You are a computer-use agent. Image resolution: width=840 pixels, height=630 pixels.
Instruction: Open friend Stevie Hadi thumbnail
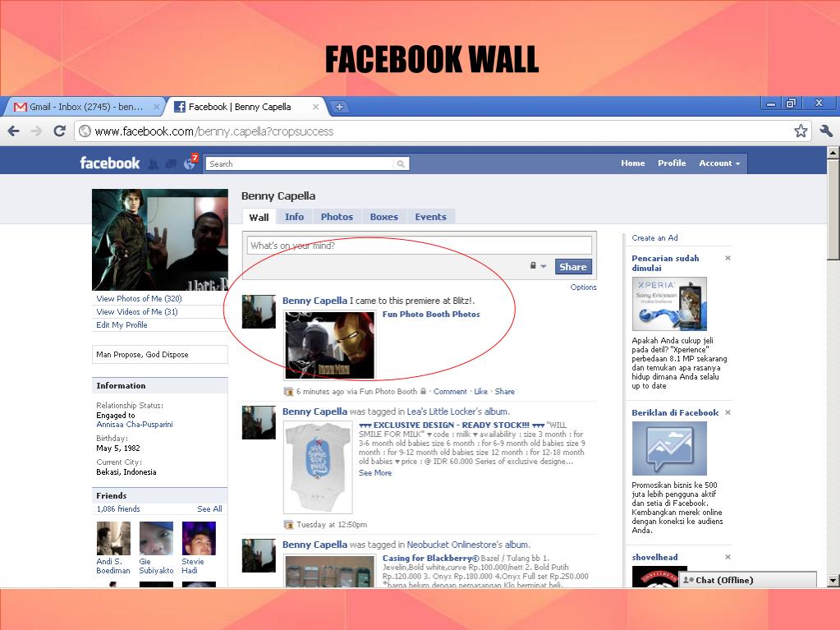point(199,538)
